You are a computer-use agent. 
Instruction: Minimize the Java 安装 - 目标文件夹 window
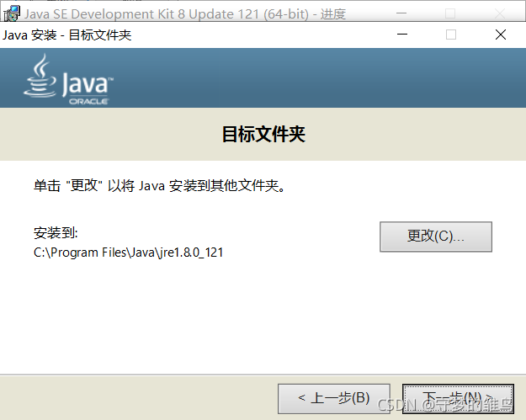pyautogui.click(x=402, y=35)
